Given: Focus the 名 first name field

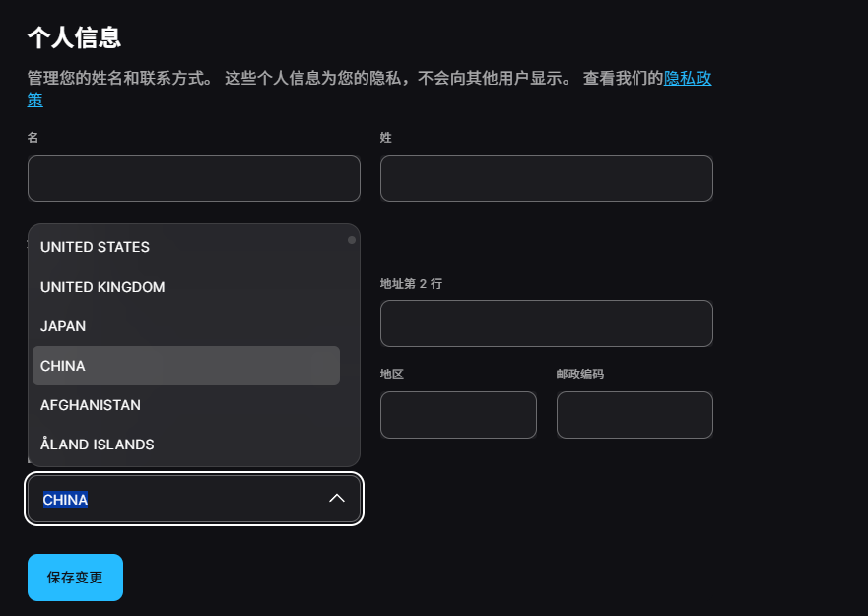Looking at the screenshot, I should tap(194, 178).
